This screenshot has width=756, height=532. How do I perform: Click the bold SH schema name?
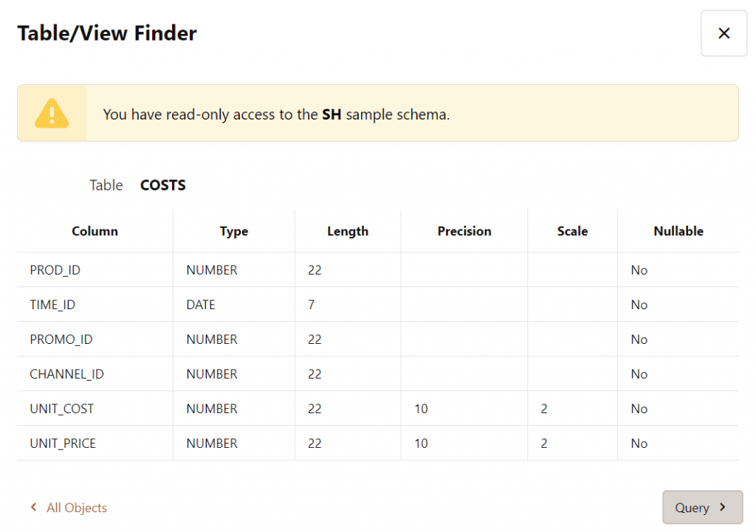click(331, 114)
